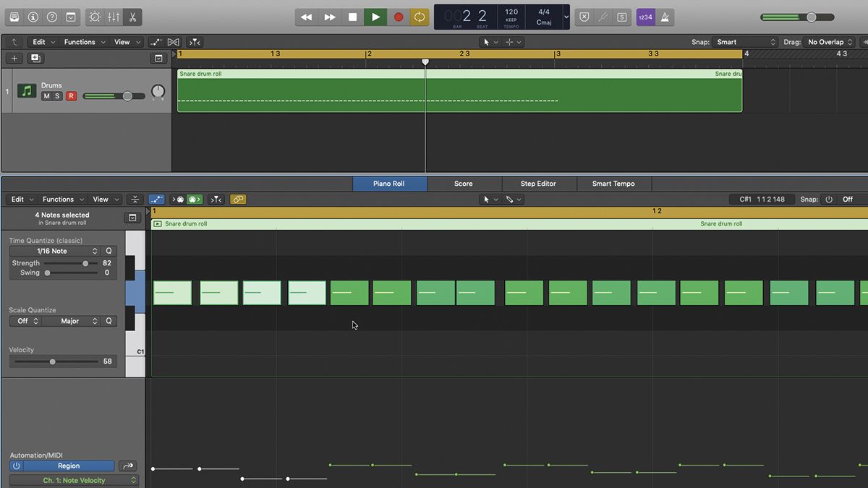Click the red Record button

[398, 17]
